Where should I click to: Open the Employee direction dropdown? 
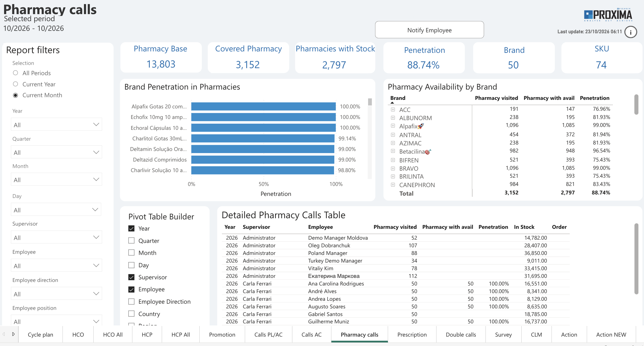point(56,294)
